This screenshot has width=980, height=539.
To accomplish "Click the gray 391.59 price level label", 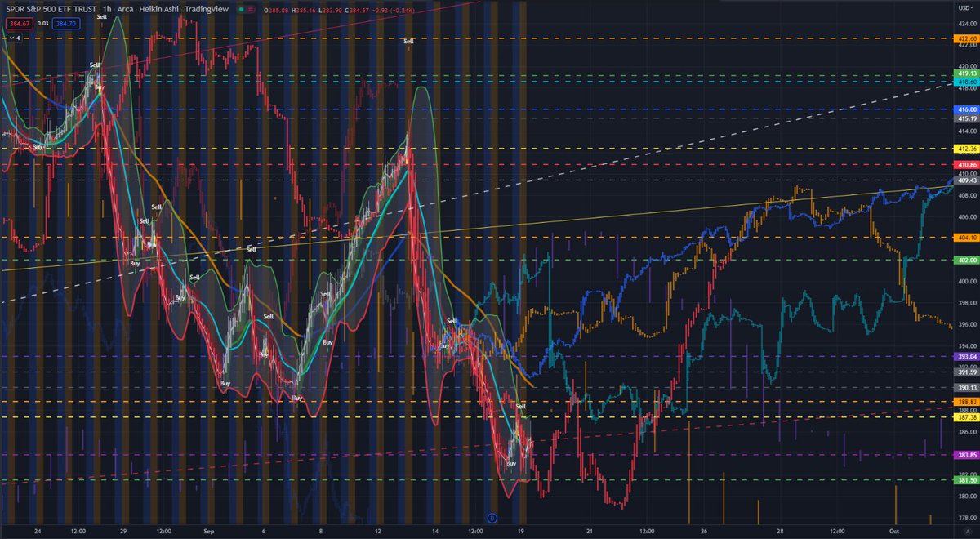I will click(966, 372).
